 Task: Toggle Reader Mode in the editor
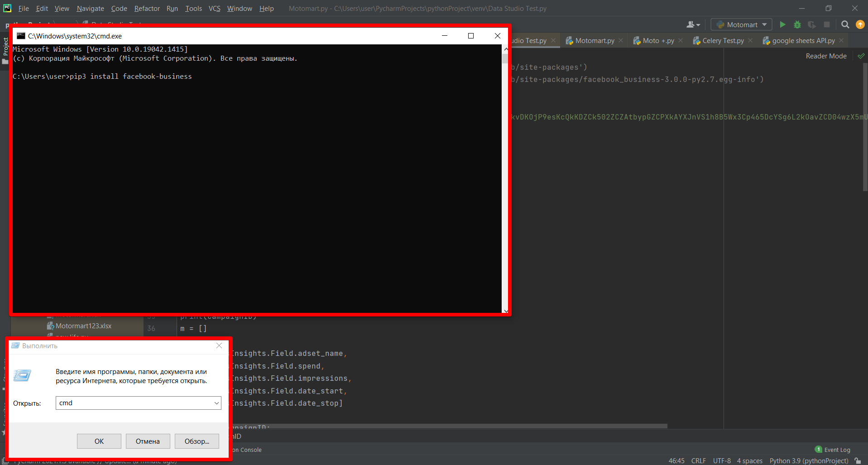click(x=826, y=56)
